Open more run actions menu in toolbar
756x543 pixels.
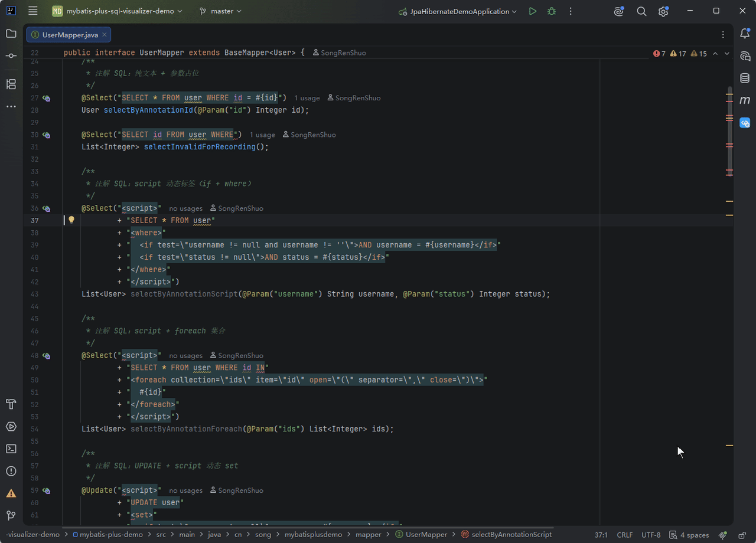coord(571,11)
